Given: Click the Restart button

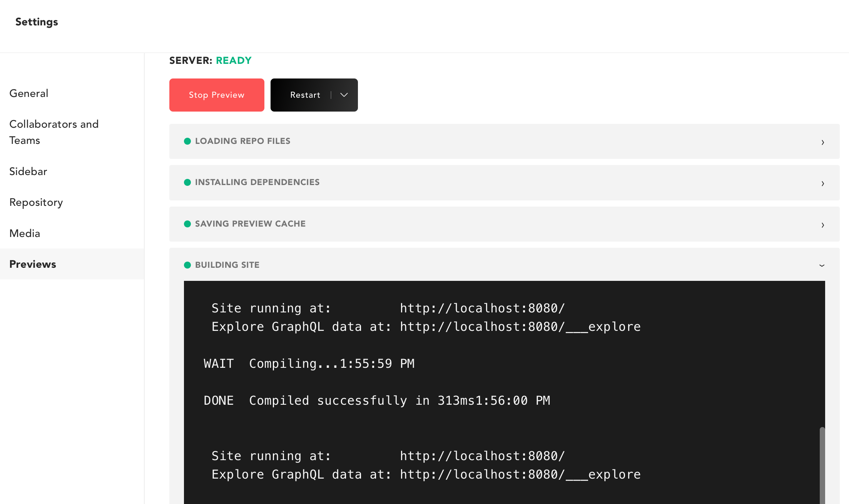Looking at the screenshot, I should pos(305,95).
